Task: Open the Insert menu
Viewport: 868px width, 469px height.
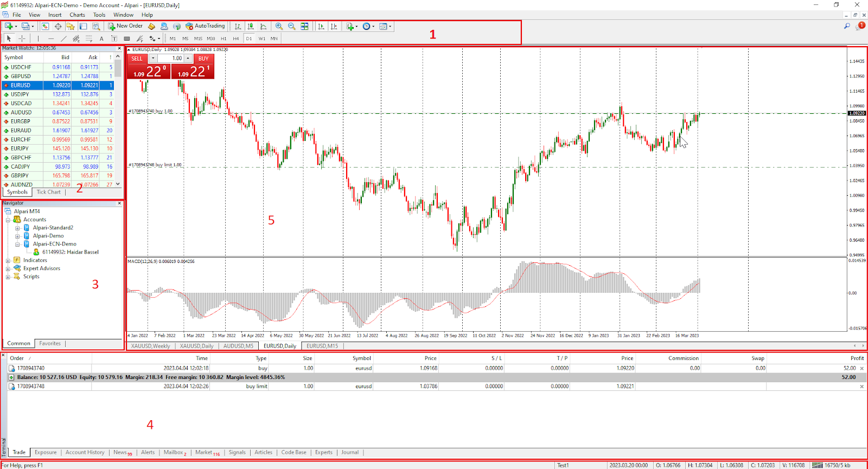Action: [55, 15]
